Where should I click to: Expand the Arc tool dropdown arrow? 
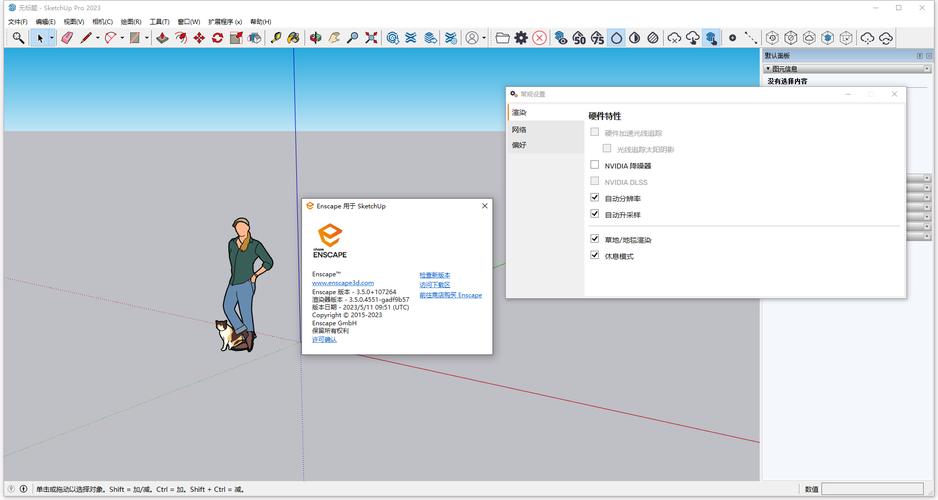(x=122, y=38)
